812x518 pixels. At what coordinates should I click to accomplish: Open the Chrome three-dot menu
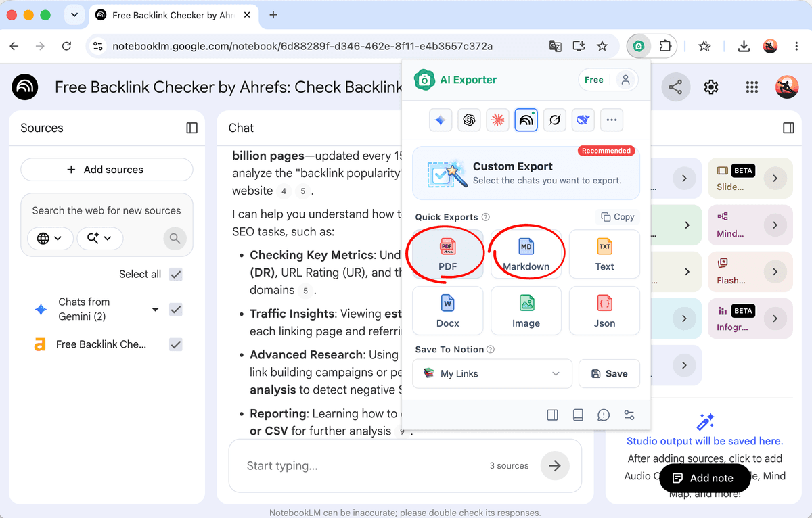(x=796, y=46)
